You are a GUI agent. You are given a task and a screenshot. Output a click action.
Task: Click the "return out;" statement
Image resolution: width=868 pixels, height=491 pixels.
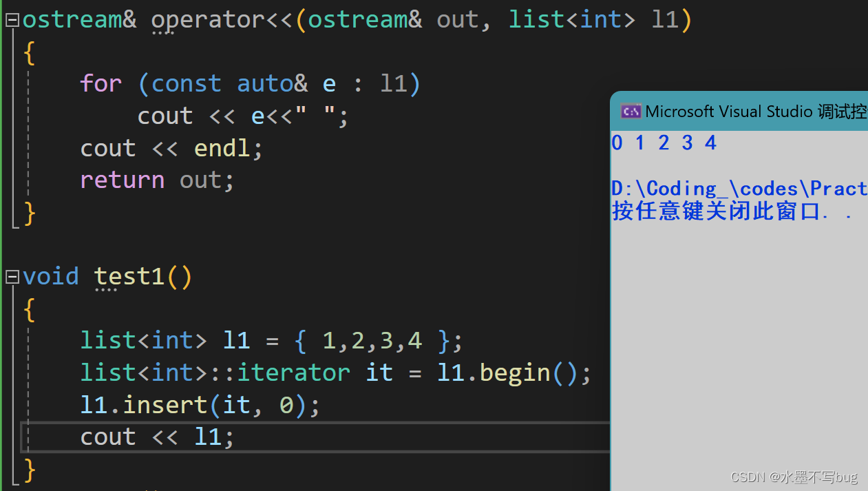(x=157, y=180)
